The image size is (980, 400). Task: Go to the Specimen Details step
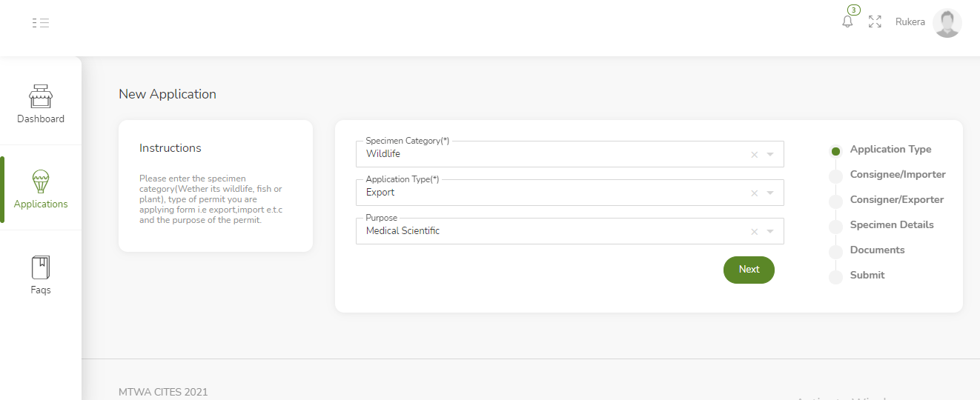[891, 225]
